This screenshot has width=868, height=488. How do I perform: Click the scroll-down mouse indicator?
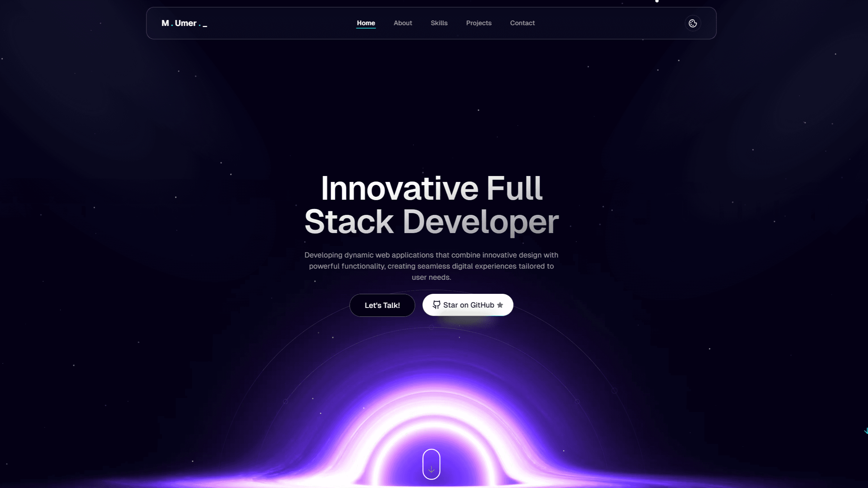pyautogui.click(x=431, y=464)
